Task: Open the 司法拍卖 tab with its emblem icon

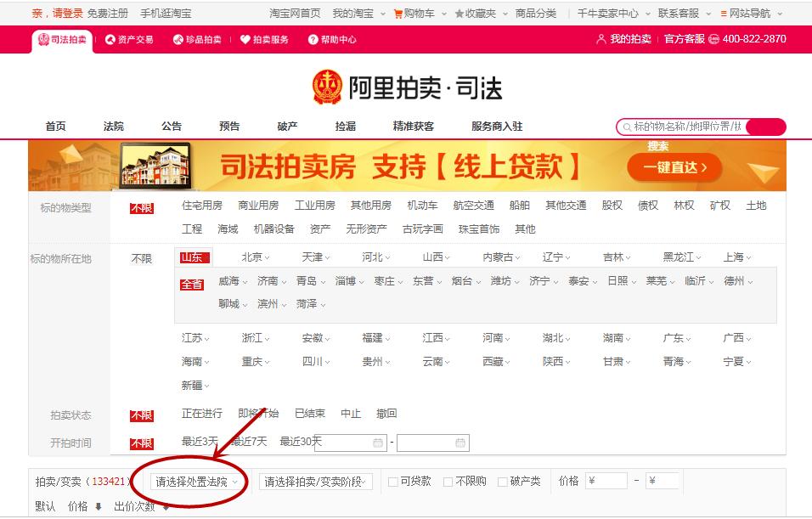Action: pos(62,40)
